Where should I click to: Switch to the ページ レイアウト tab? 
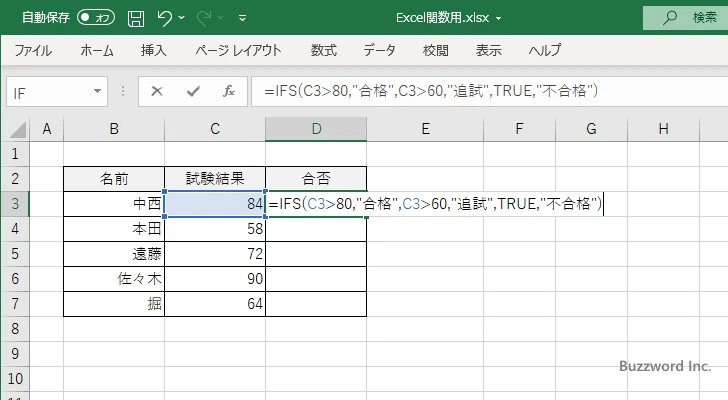coord(238,50)
